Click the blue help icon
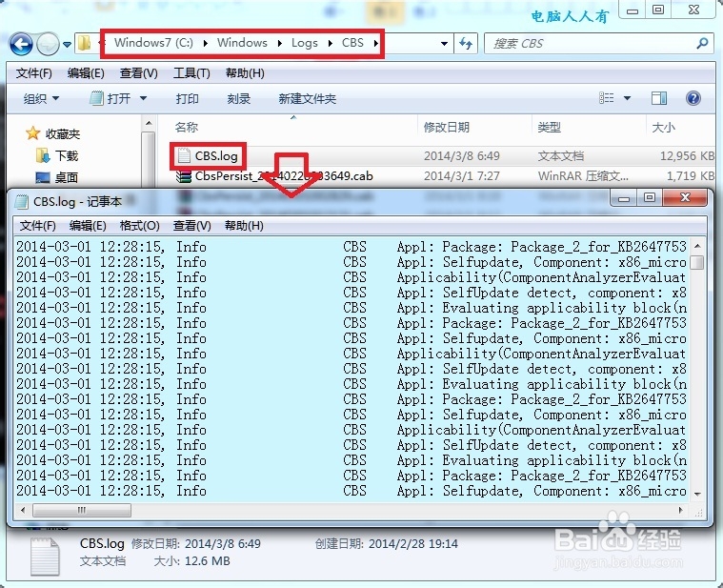The width and height of the screenshot is (723, 588). tap(693, 98)
